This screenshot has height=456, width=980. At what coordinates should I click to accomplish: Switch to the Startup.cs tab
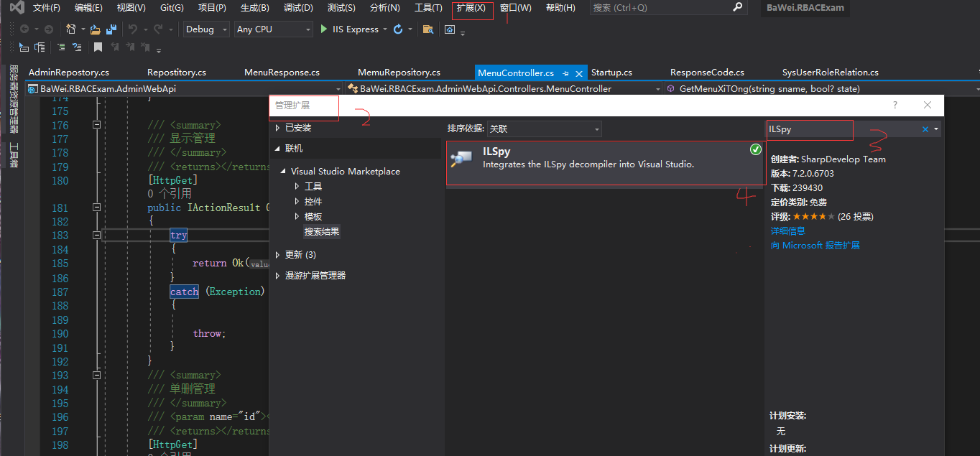click(x=611, y=73)
